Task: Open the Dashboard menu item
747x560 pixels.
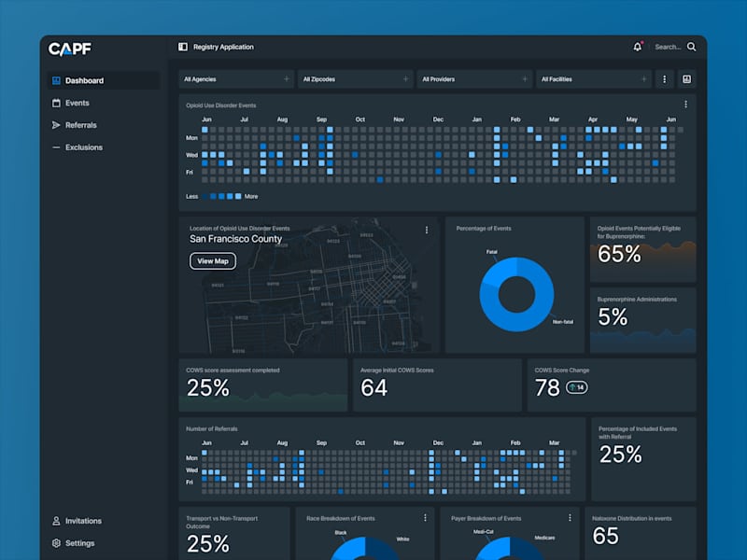Action: click(104, 80)
